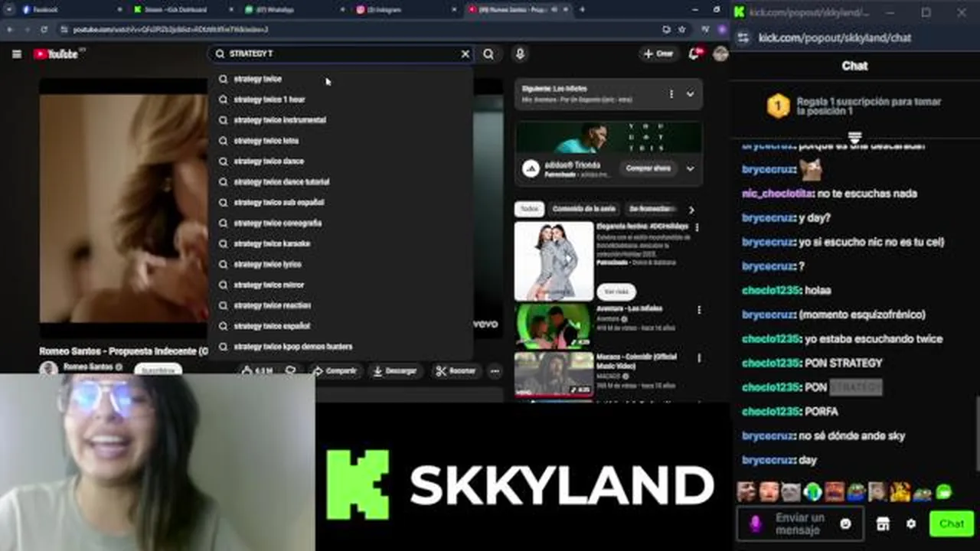The width and height of the screenshot is (980, 551).
Task: Like the Romeo Santos video
Action: (256, 371)
